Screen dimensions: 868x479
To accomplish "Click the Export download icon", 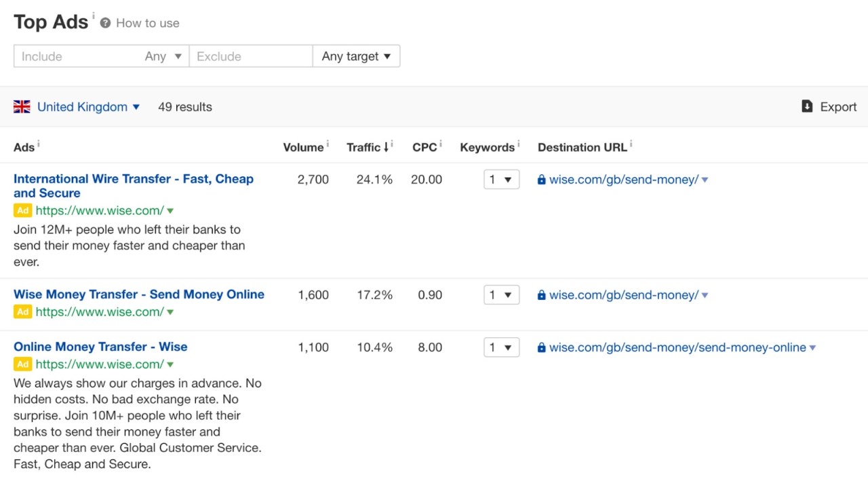I will [x=807, y=107].
